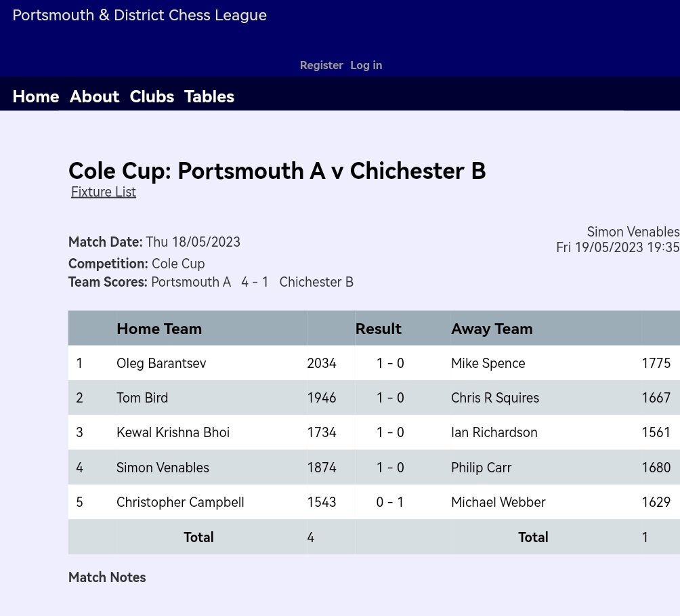The width and height of the screenshot is (680, 616).
Task: Click player Tom Bird
Action: point(142,398)
